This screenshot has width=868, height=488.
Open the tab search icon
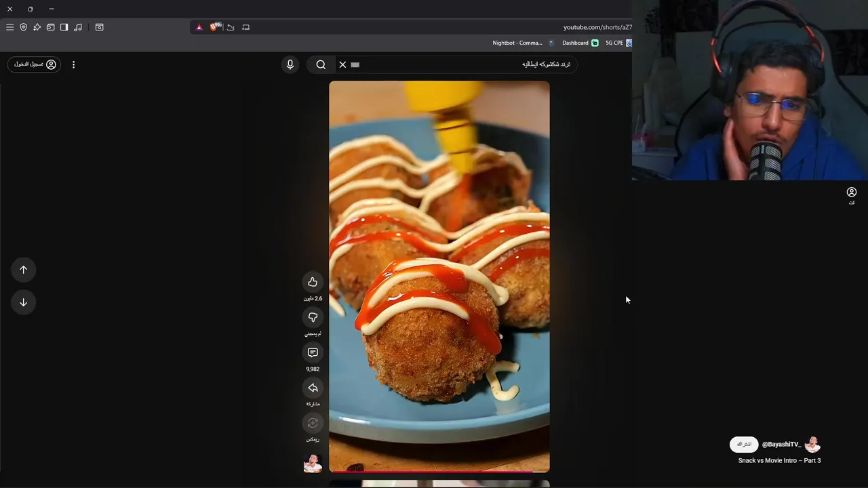[99, 27]
